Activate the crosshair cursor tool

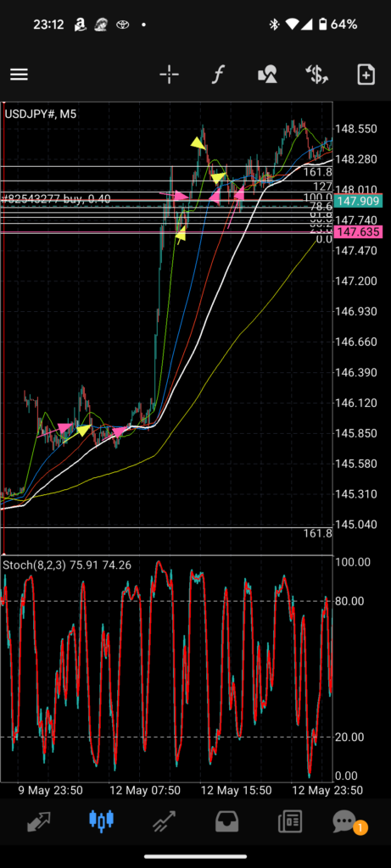click(169, 75)
